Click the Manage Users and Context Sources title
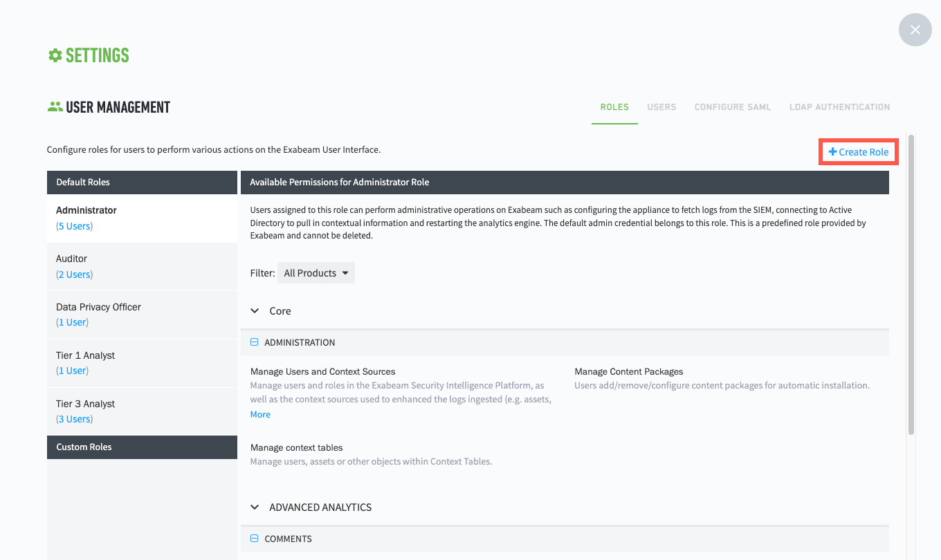941x560 pixels. [x=322, y=371]
